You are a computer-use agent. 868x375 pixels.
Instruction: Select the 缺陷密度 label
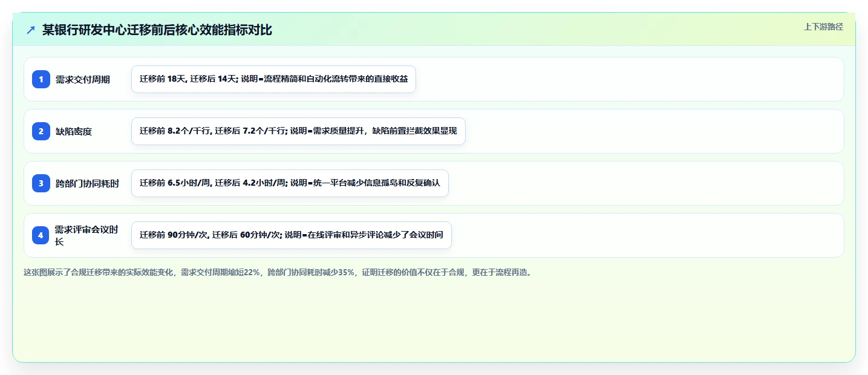coord(74,131)
